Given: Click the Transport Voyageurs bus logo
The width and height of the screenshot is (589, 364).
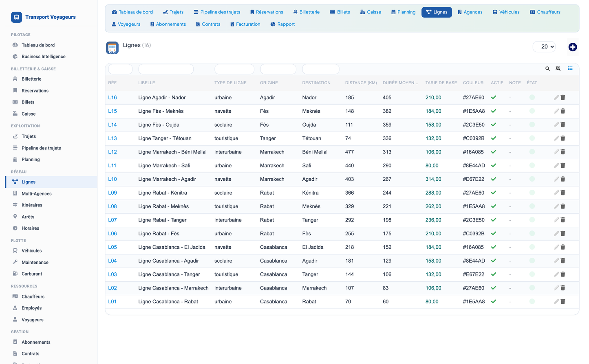Looking at the screenshot, I should (x=16, y=17).
